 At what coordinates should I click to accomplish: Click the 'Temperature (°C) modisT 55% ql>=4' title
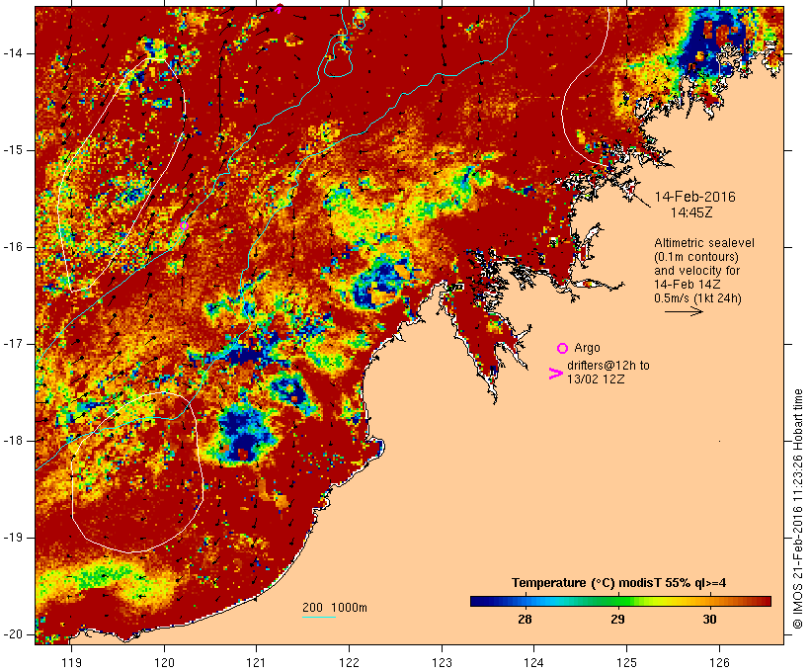(619, 583)
